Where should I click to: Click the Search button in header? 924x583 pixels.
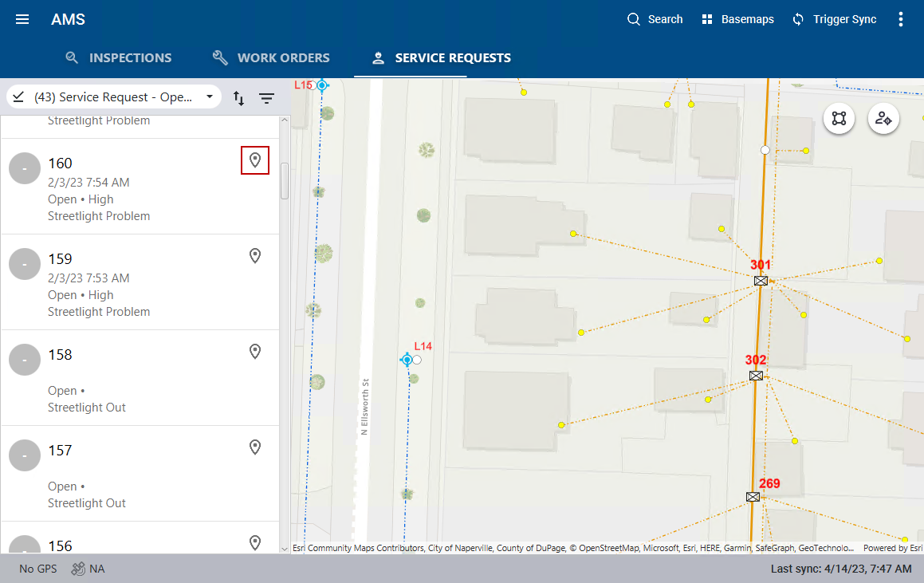[x=655, y=19]
